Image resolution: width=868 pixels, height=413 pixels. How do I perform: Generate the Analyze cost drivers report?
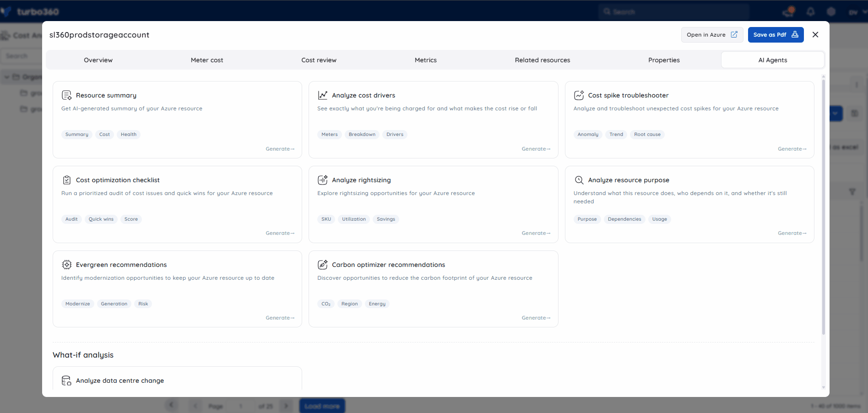point(536,149)
